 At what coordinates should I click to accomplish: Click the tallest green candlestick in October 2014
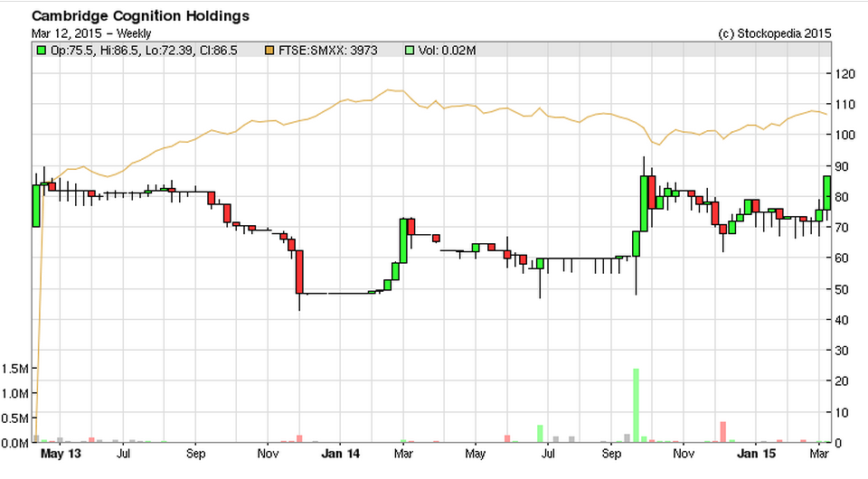pyautogui.click(x=644, y=203)
